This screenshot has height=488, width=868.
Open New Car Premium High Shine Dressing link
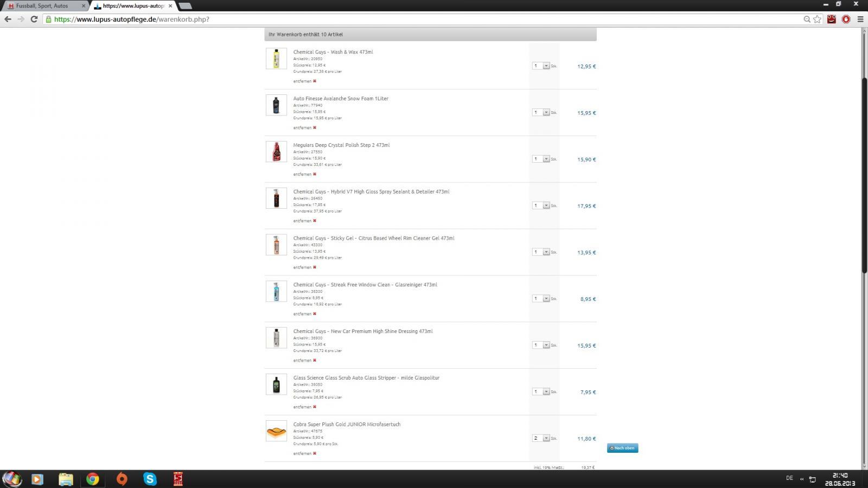[363, 331]
